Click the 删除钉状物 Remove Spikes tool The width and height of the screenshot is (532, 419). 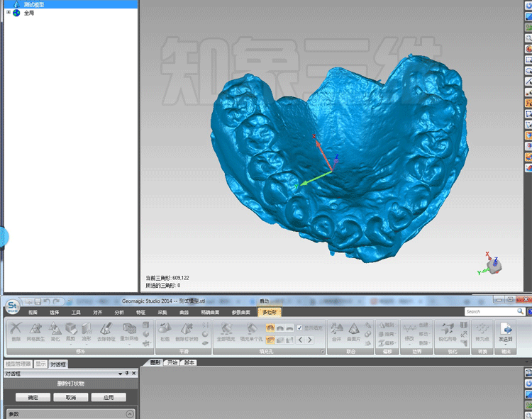click(187, 332)
